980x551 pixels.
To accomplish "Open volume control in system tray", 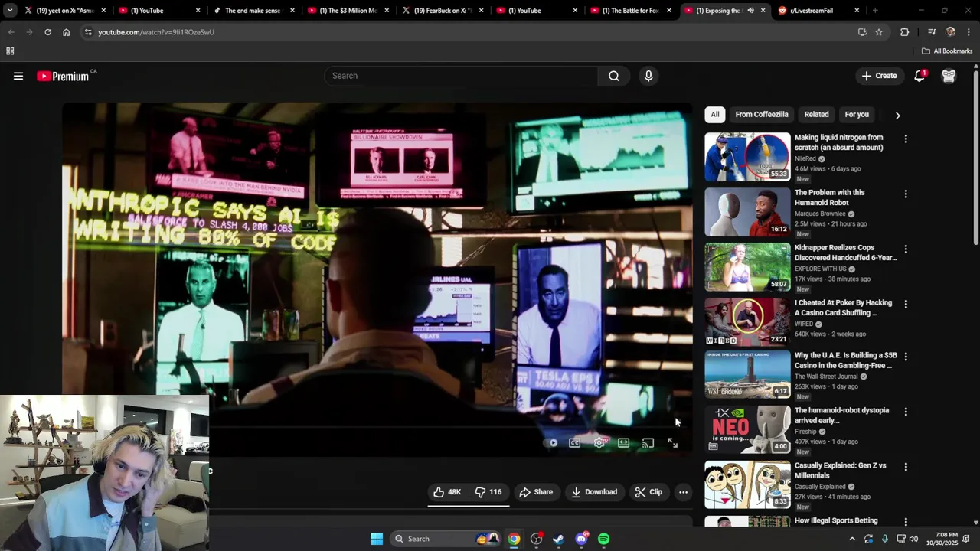I will pyautogui.click(x=913, y=539).
